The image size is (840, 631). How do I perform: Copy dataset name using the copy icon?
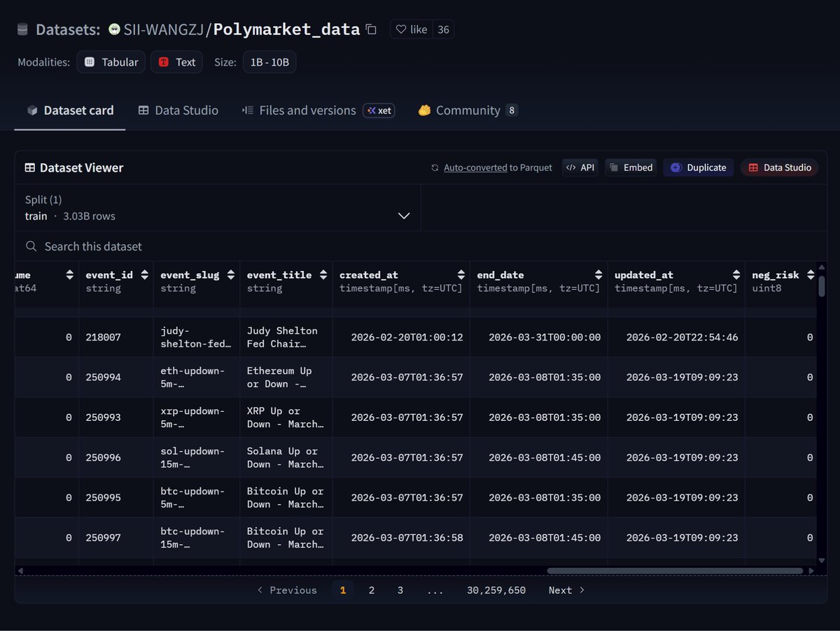click(x=372, y=29)
